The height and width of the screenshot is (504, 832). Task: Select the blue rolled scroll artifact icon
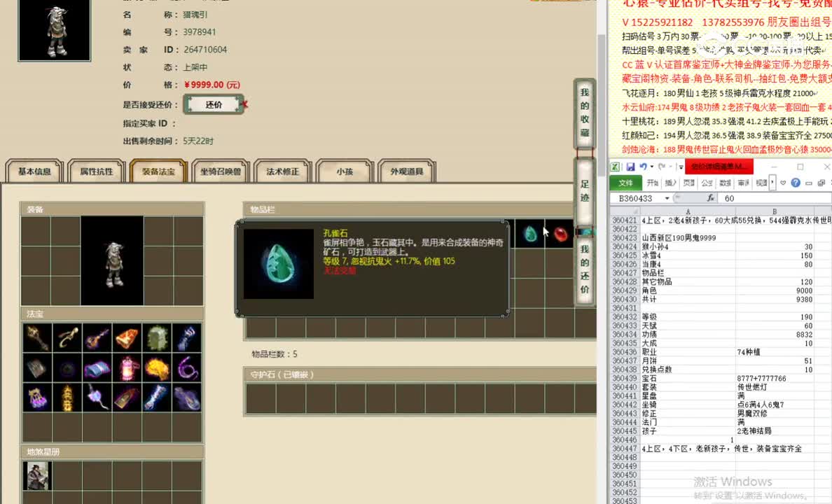click(97, 367)
